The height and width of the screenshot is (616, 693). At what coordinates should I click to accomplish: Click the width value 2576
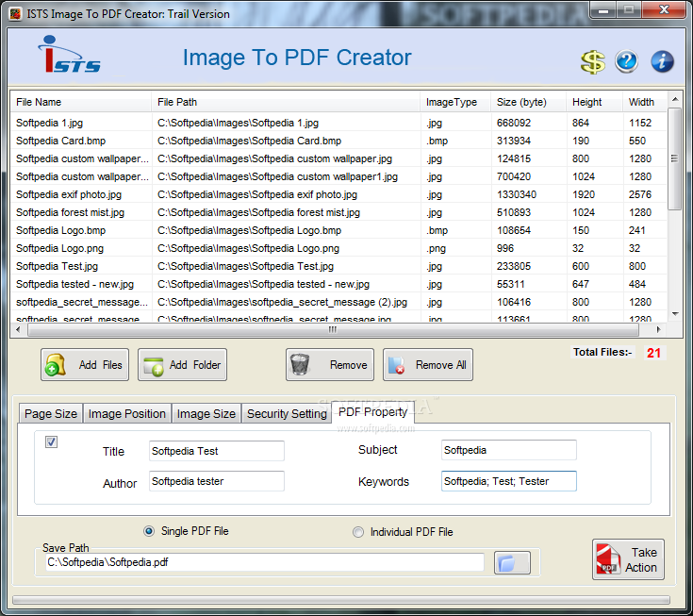(x=640, y=194)
